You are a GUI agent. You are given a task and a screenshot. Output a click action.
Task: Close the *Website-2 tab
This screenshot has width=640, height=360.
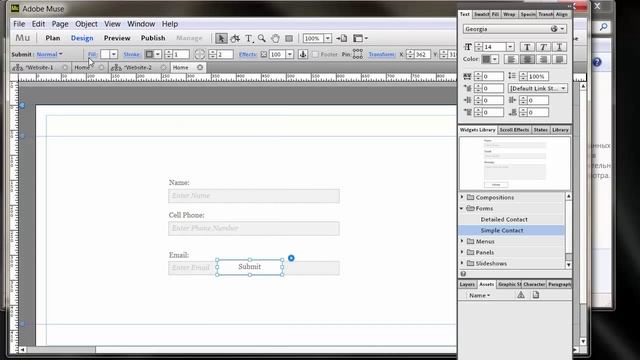[163, 67]
